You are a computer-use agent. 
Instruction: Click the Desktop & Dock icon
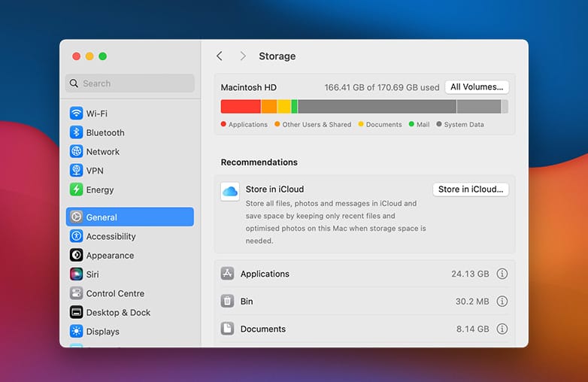76,312
